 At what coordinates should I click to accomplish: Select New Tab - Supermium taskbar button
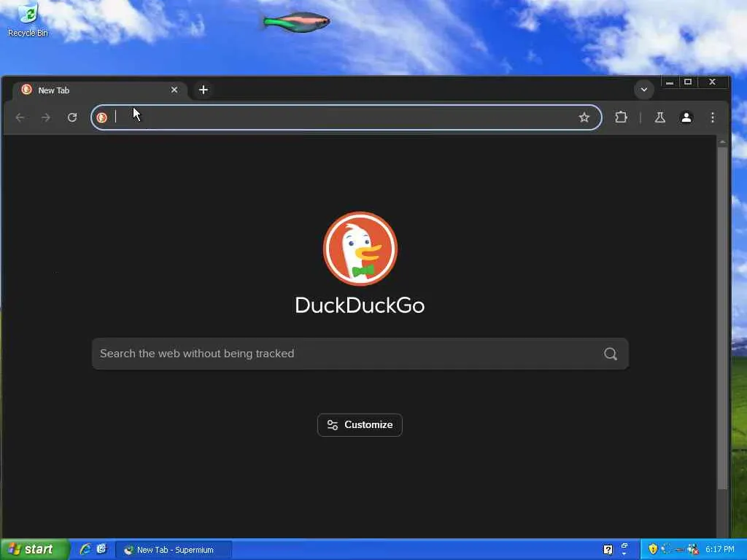pyautogui.click(x=174, y=550)
